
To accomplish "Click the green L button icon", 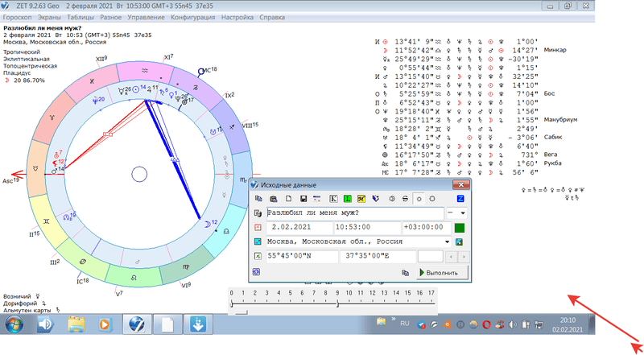I will point(347,198).
